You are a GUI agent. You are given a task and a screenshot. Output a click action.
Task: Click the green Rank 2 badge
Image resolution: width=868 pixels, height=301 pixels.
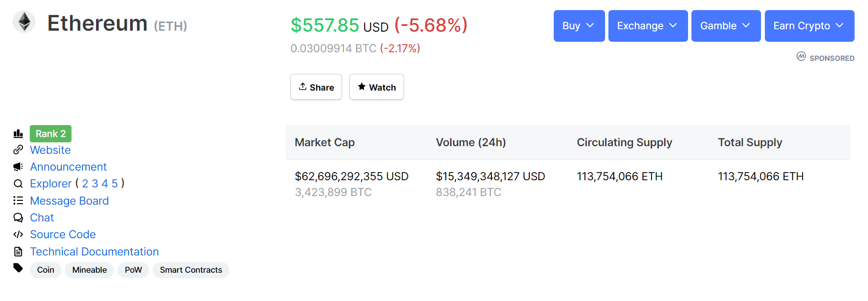50,134
